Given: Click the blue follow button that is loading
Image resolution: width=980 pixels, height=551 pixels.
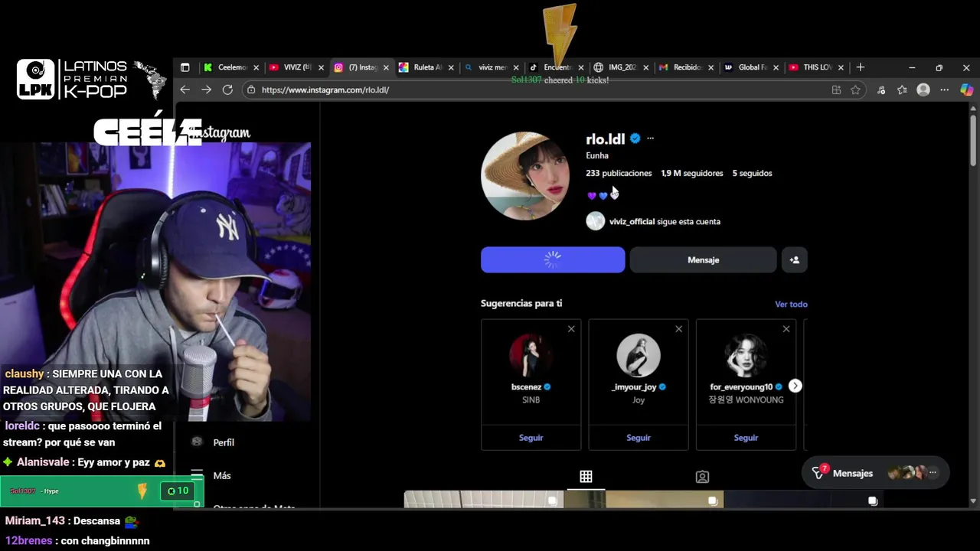Looking at the screenshot, I should pos(553,259).
